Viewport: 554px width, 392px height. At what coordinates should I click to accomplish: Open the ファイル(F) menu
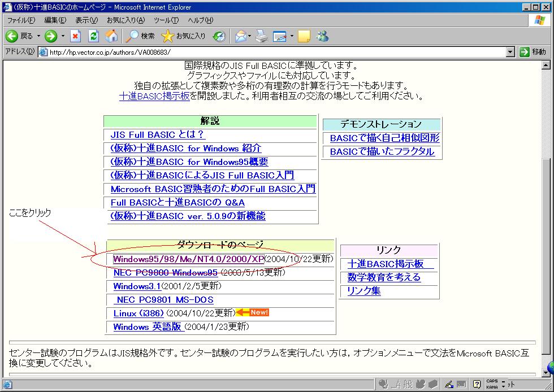21,20
